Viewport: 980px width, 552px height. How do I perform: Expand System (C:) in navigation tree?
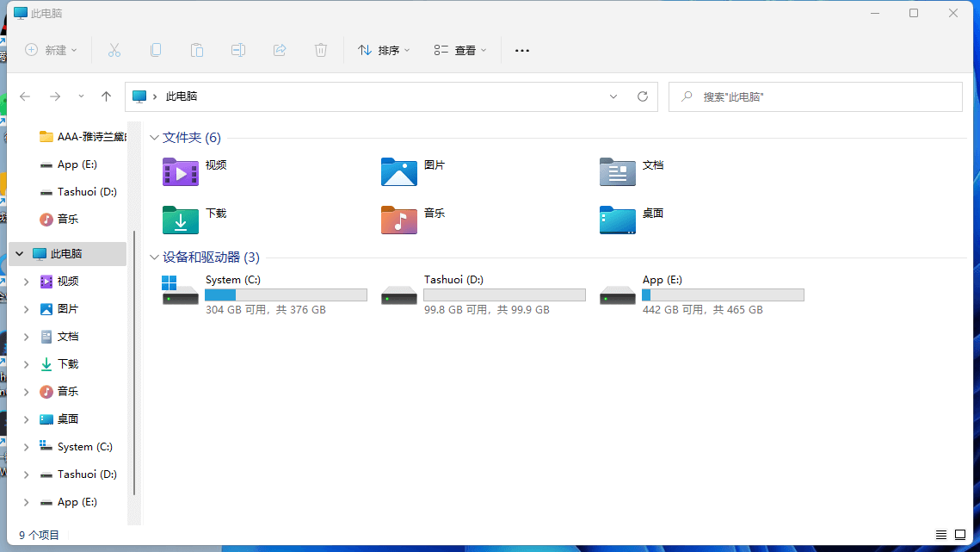click(x=26, y=447)
